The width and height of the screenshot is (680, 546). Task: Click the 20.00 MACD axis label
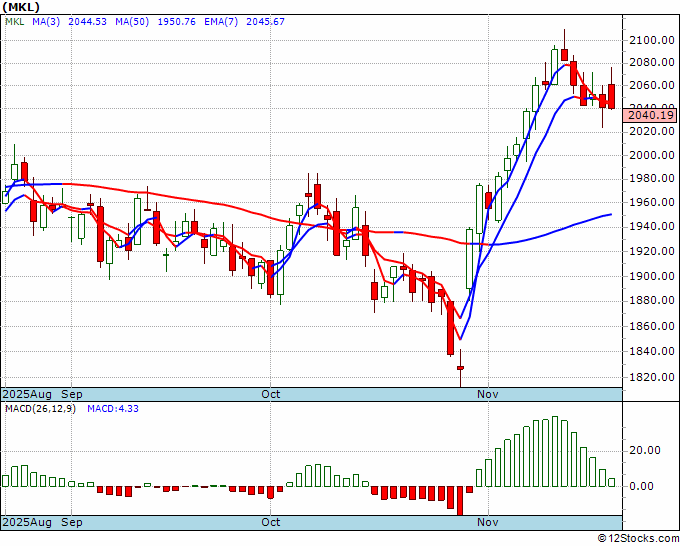tap(644, 450)
